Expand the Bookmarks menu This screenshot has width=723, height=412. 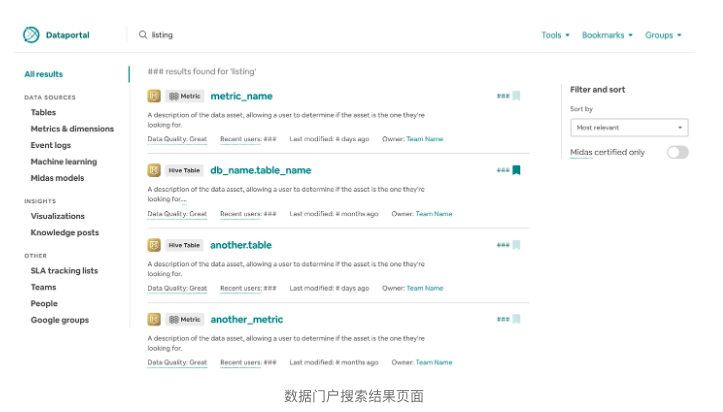(x=607, y=35)
